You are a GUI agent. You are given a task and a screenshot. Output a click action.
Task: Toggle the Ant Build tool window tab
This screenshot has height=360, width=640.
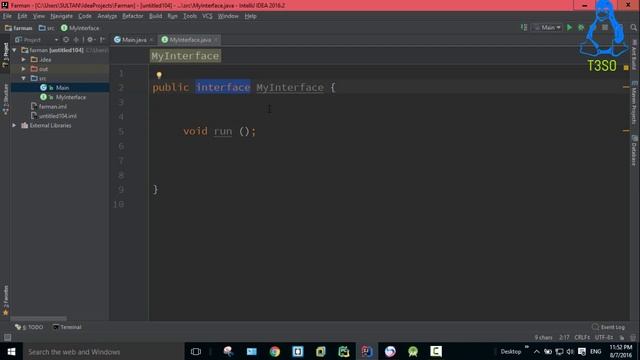634,54
